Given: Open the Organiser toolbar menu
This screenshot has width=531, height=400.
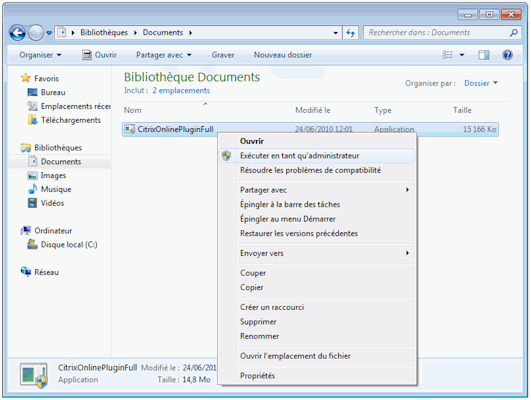Looking at the screenshot, I should coord(40,55).
